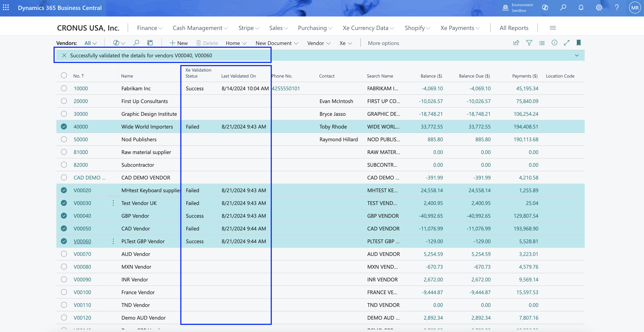Open the filter pane funnel icon
Image resolution: width=644 pixels, height=332 pixels.
[529, 43]
